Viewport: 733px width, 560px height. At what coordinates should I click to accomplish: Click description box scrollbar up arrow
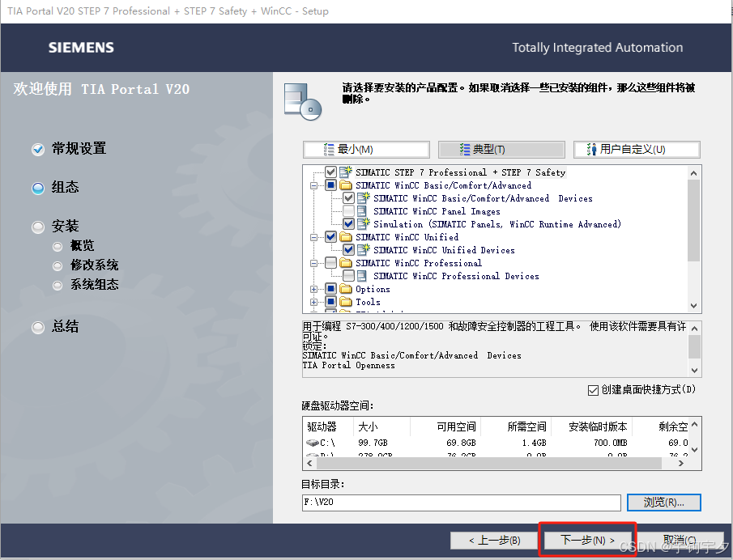pos(695,329)
